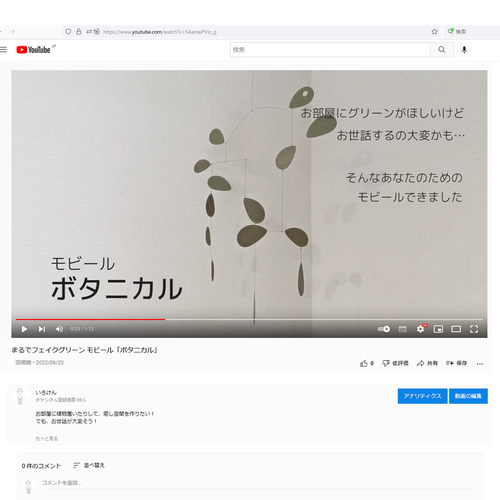This screenshot has width=500, height=500.
Task: Toggle subtitles in the player
Action: click(x=403, y=329)
